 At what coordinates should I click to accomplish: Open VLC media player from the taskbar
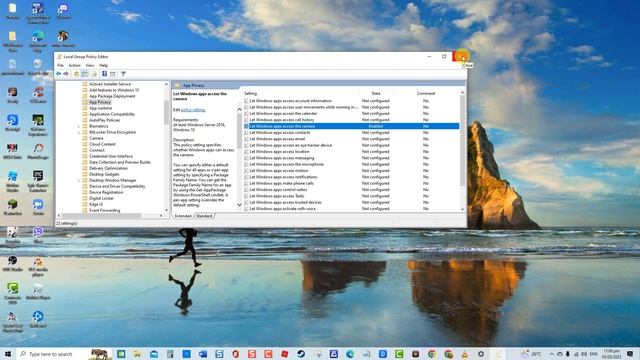coord(464,354)
